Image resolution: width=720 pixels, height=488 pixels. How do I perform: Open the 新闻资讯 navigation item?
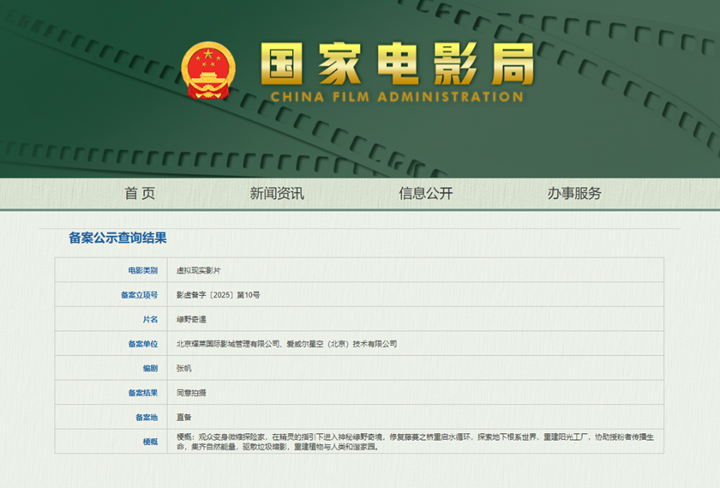click(x=277, y=193)
